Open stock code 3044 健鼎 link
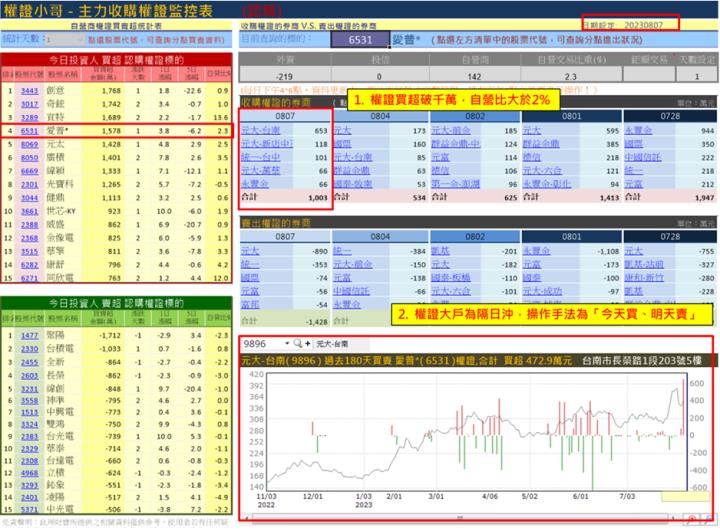 tap(29, 198)
